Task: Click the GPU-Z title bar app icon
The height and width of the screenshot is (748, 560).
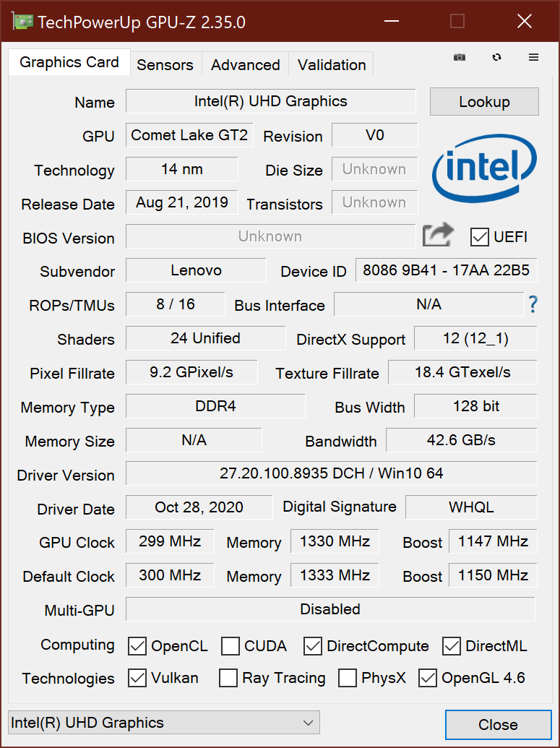Action: coord(22,22)
